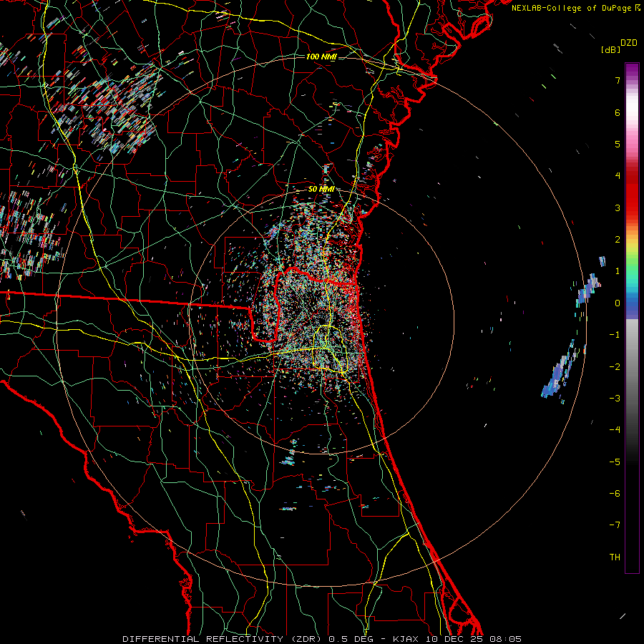Click the 2 dB tick label
Screen dimensions: 644x644
tap(618, 240)
